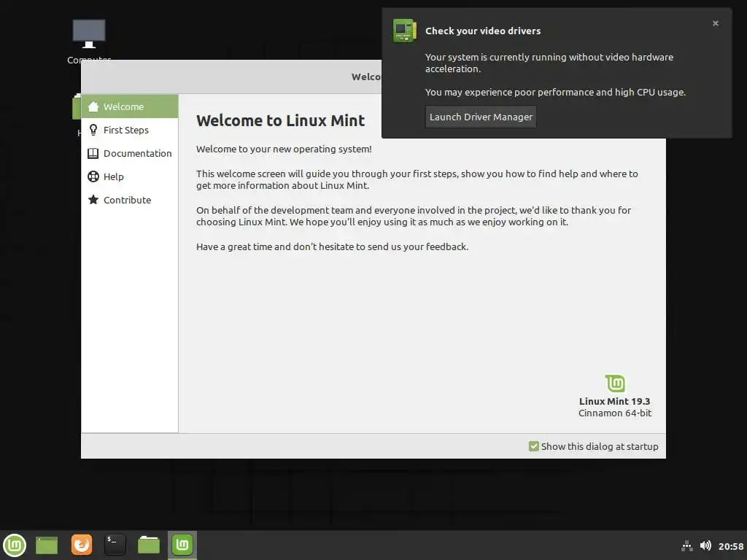Click 'Have a great time' feedback sentence
The image size is (747, 560).
tap(332, 246)
